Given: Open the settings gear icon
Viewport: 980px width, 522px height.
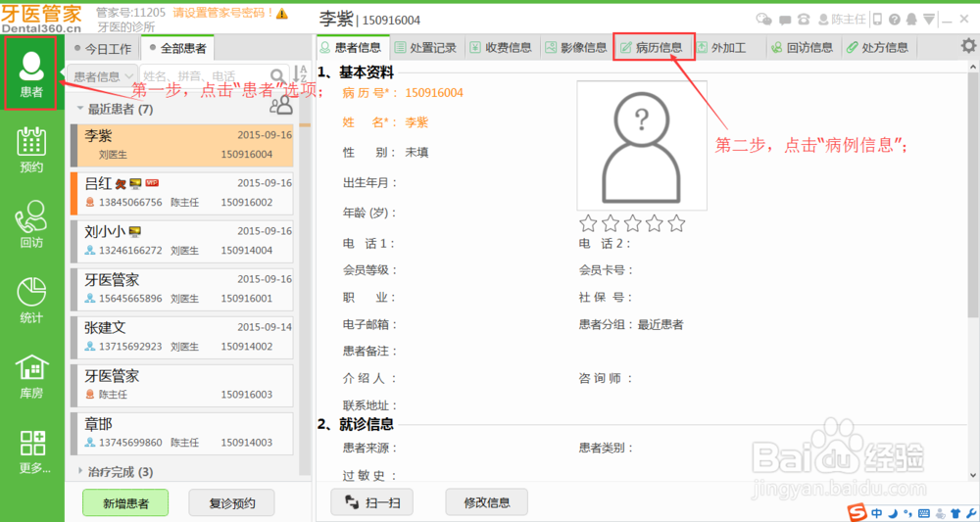Looking at the screenshot, I should tap(968, 46).
